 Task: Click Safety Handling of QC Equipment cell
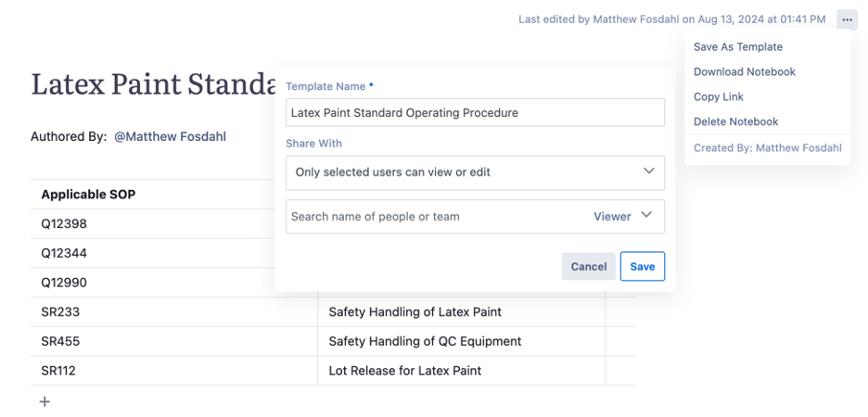[425, 341]
